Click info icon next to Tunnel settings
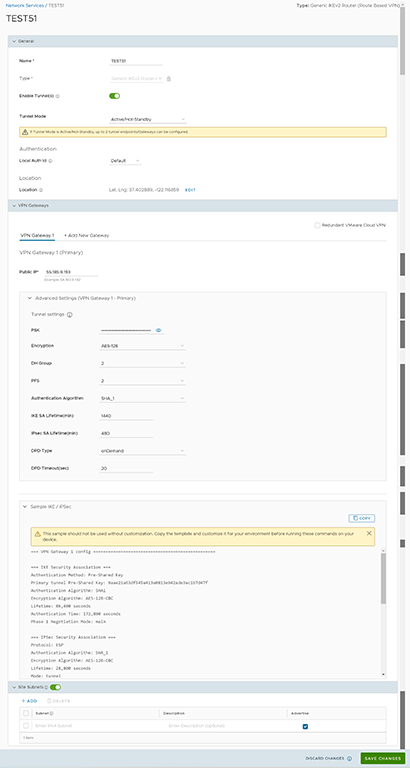 point(70,314)
